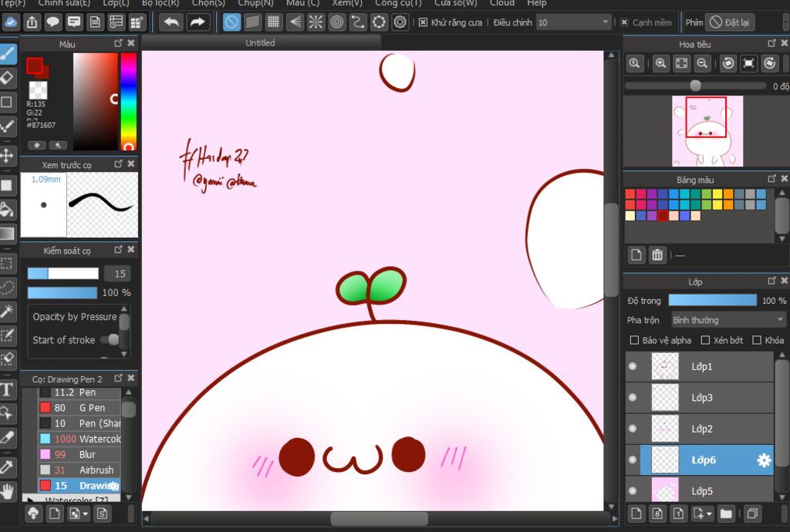Click the Đặt lại button
The image size is (790, 532).
[729, 22]
